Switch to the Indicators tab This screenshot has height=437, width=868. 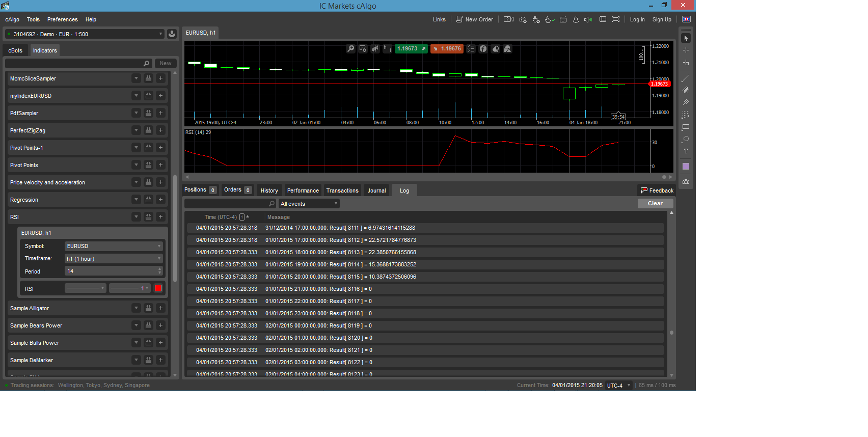45,50
